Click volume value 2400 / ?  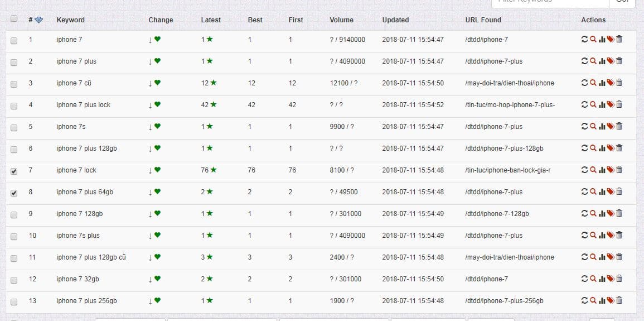342,257
